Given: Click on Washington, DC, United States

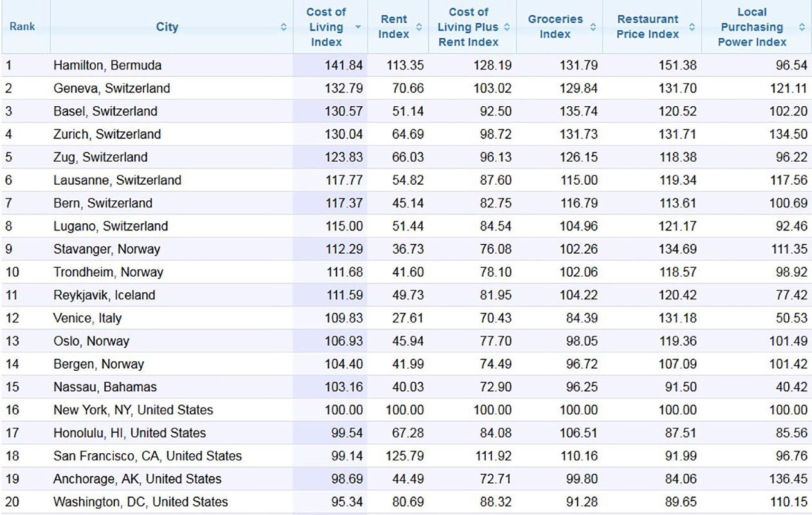Looking at the screenshot, I should [x=140, y=501].
